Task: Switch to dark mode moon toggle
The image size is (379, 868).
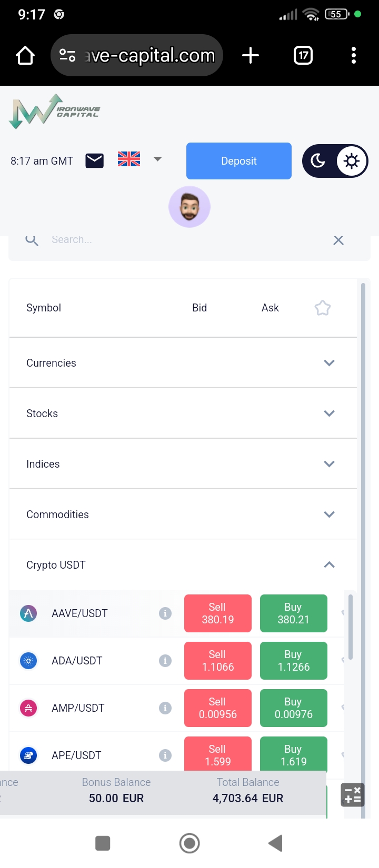Action: 318,160
